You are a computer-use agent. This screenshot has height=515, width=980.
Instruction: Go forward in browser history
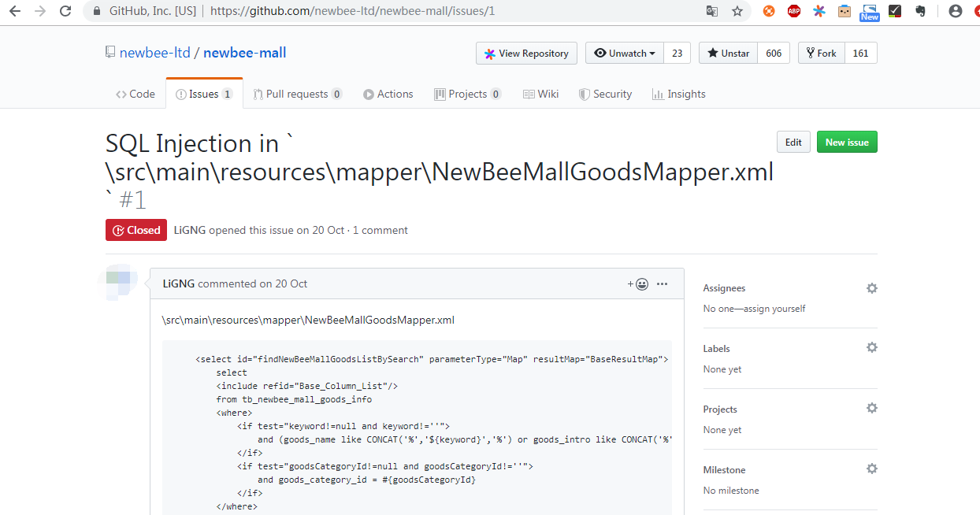click(39, 11)
